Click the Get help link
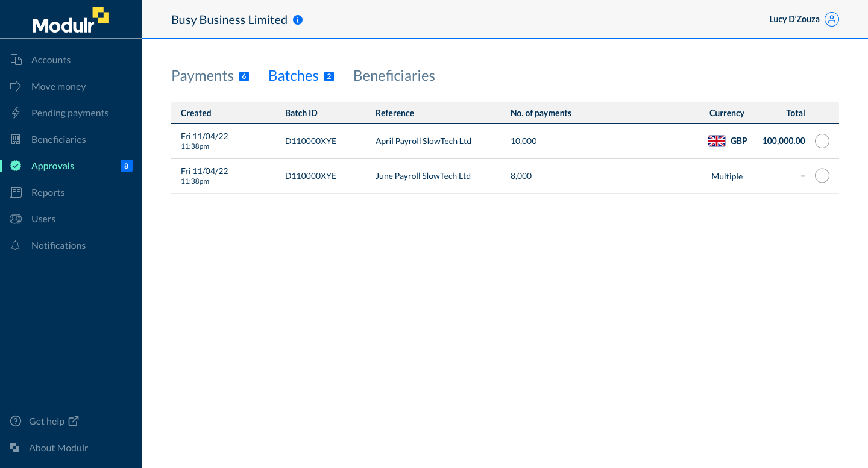Image resolution: width=868 pixels, height=468 pixels. 46,421
